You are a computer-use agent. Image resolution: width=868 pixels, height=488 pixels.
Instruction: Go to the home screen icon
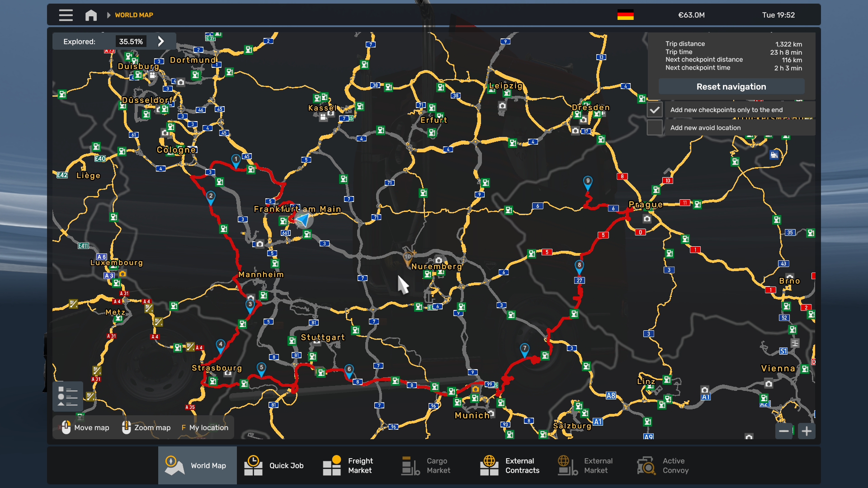coord(91,15)
